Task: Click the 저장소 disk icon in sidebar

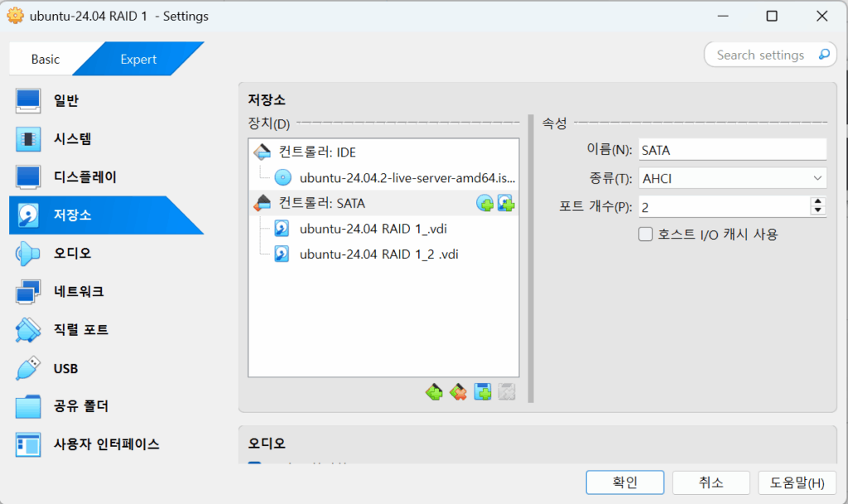Action: [x=27, y=215]
